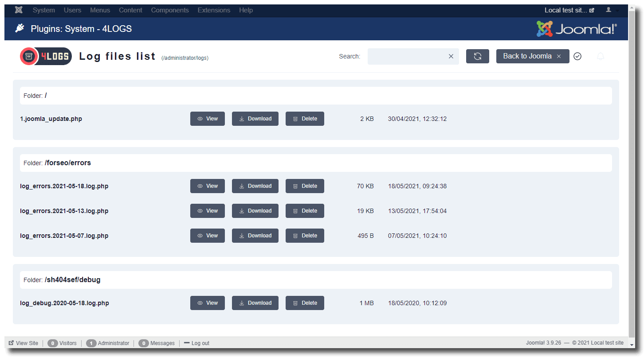Click the 70 KB file size
This screenshot has height=357, width=644.
(365, 186)
